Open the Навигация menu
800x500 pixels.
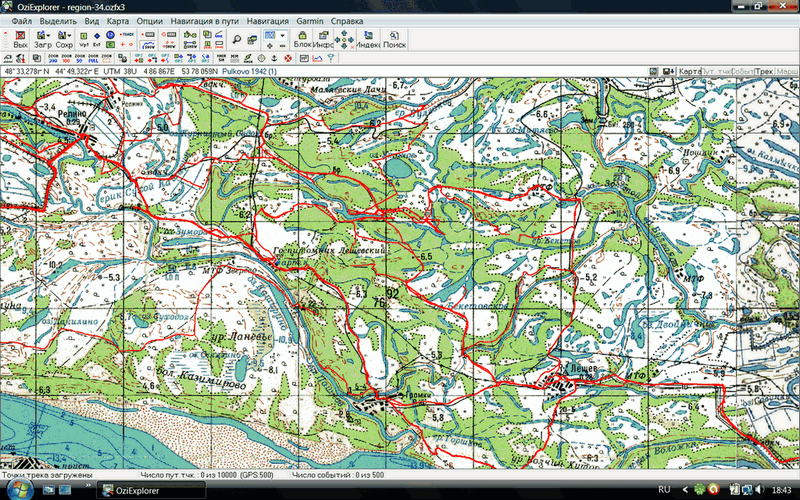click(267, 21)
